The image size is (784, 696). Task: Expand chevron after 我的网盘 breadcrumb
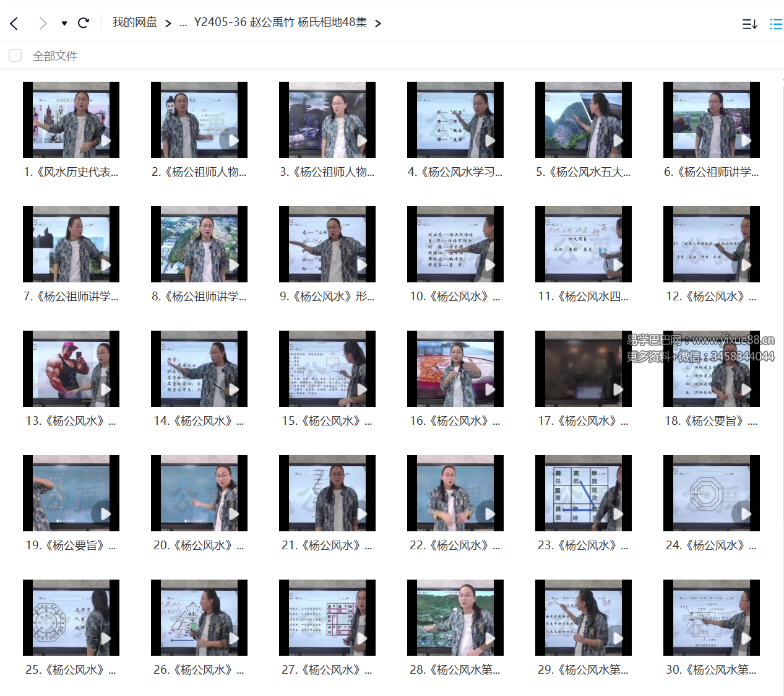pos(168,24)
